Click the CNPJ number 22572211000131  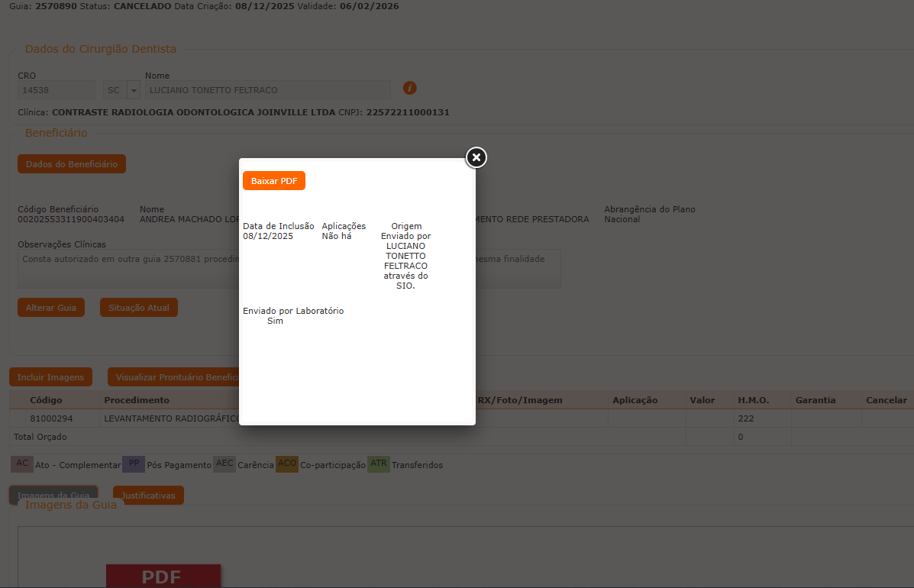(x=408, y=112)
